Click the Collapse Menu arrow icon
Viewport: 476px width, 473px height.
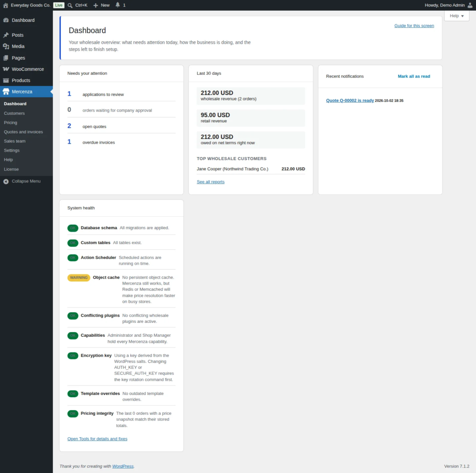(6, 181)
